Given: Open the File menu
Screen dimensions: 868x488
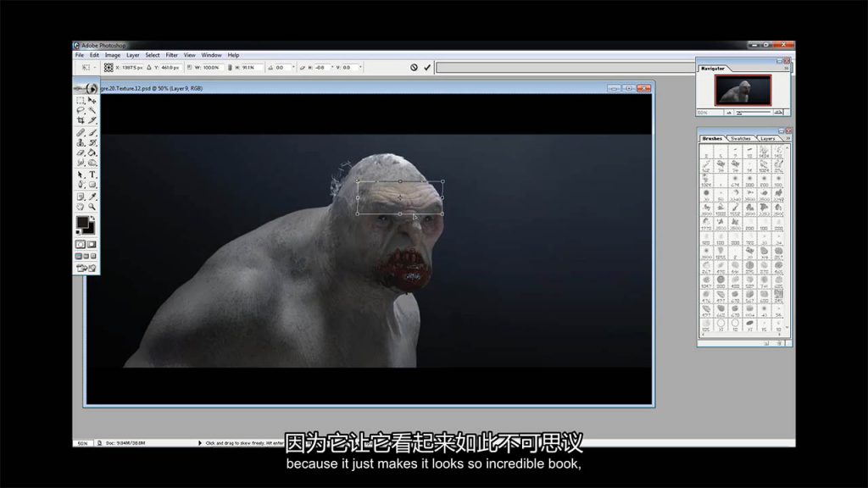Looking at the screenshot, I should 80,55.
